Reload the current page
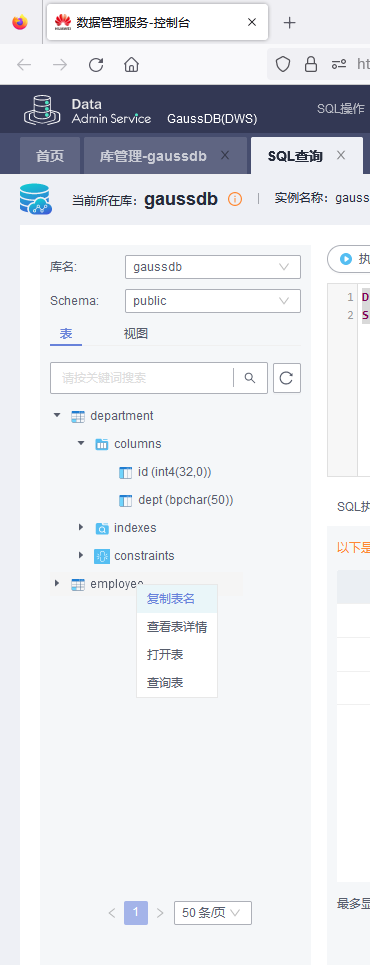Viewport: 370px width, 965px height. pyautogui.click(x=96, y=65)
